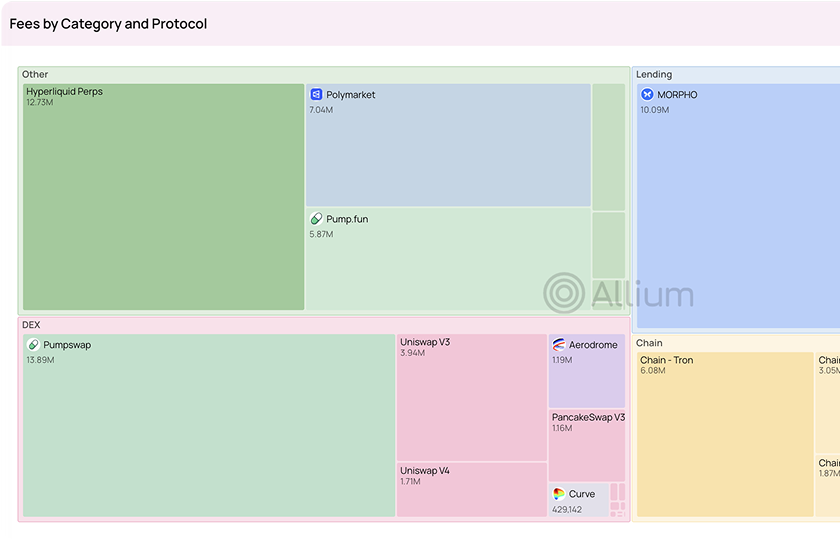Click the 7.04M Polymarket value
Viewport: 840px width, 540px height.
321,110
